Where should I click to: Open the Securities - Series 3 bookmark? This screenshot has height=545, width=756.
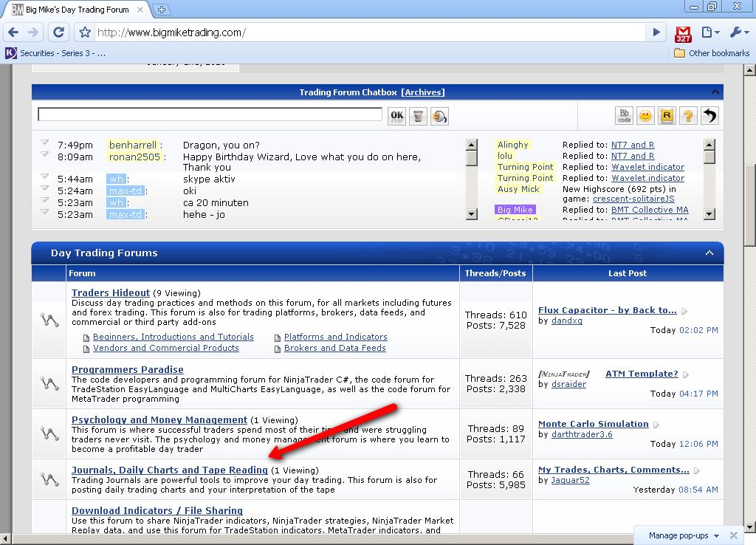[x=56, y=53]
